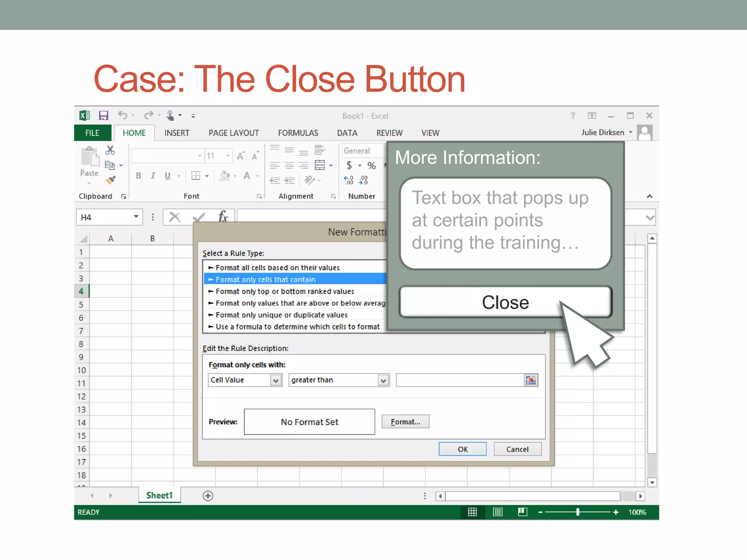Click the Borders icon
The height and width of the screenshot is (560, 747).
[196, 175]
